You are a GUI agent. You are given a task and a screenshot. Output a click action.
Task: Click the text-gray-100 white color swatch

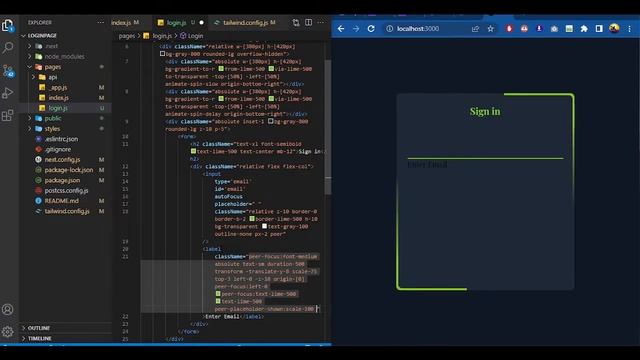pos(264,226)
